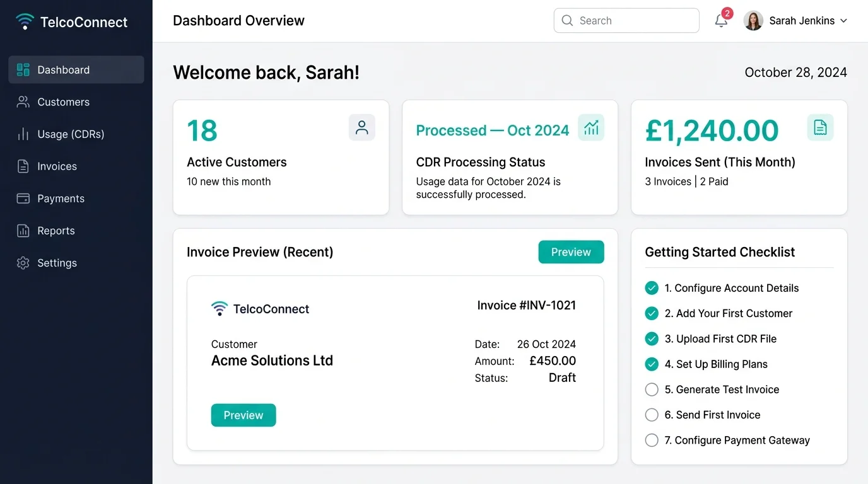Check off step 6 Send First Invoice
This screenshot has width=868, height=484.
[652, 415]
